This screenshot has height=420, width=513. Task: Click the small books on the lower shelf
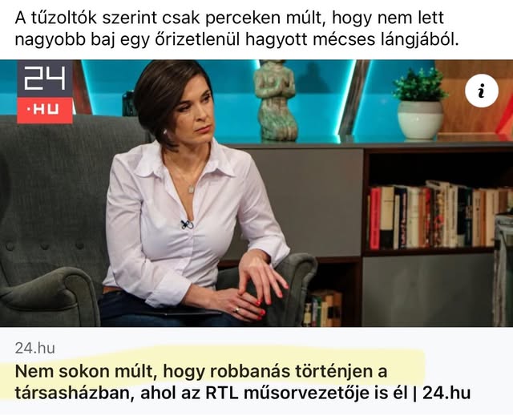(322, 309)
